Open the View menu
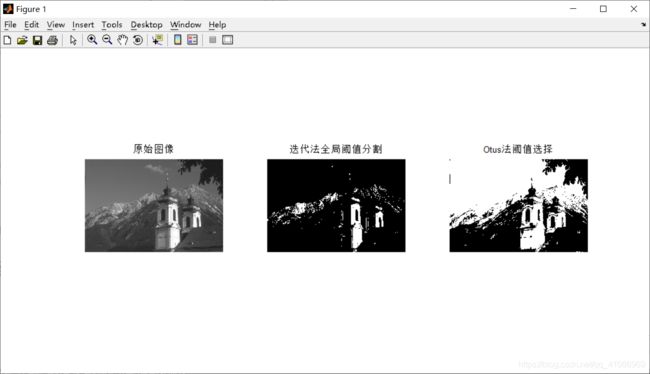The image size is (650, 374). tap(56, 25)
